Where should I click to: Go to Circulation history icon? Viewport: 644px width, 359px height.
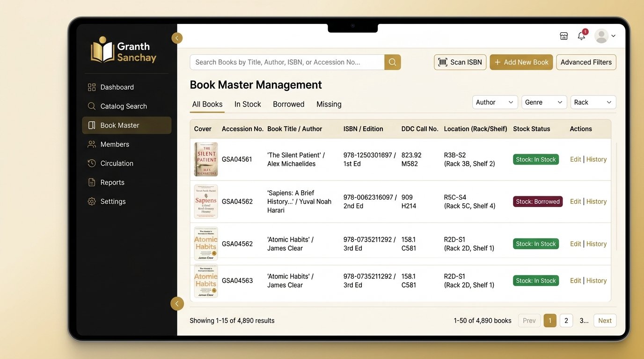[92, 164]
